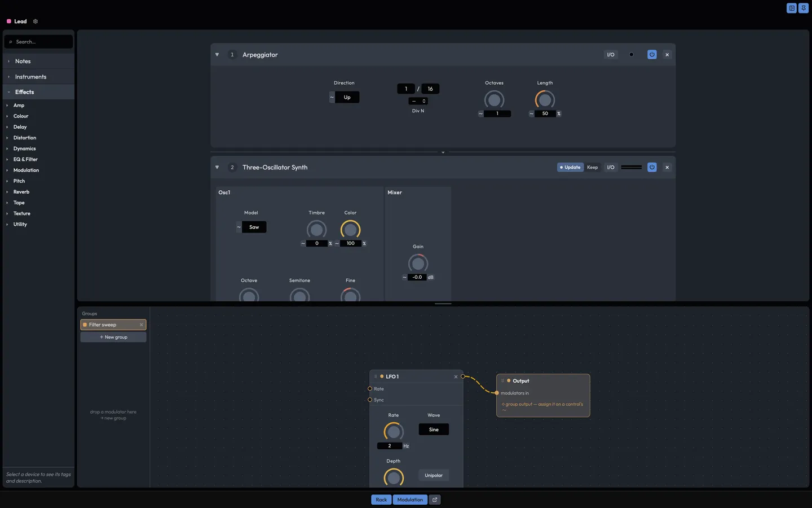
Task: Click the LFO 1 Rate knob
Action: point(394,432)
